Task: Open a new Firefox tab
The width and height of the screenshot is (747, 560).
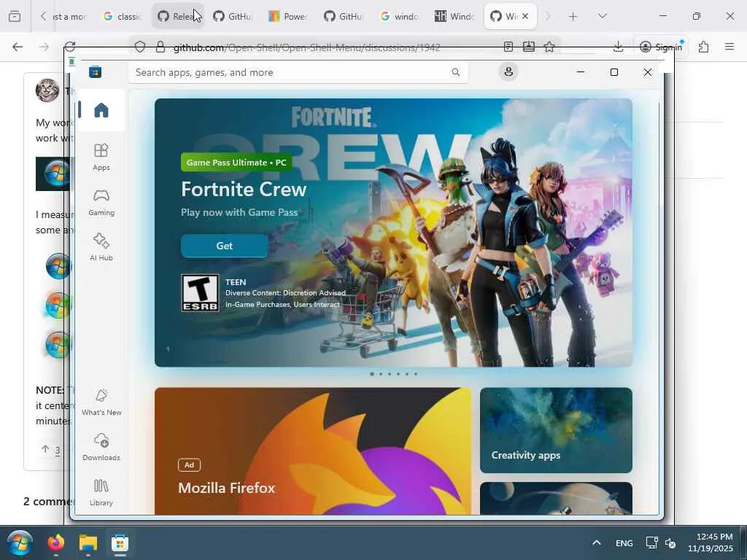Action: pos(573,16)
